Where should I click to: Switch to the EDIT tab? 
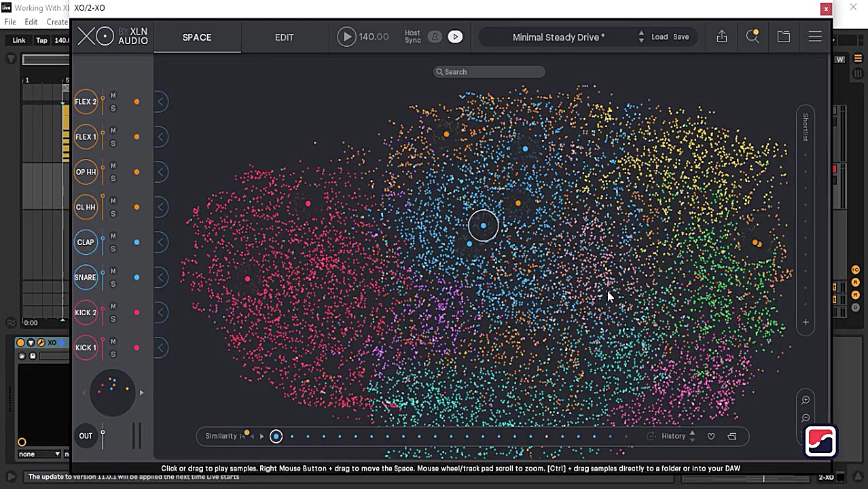[x=284, y=37]
